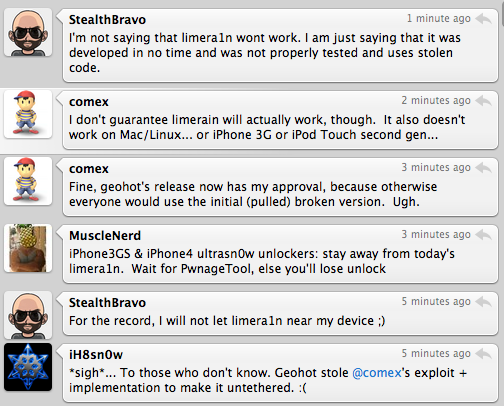The width and height of the screenshot is (504, 406).
Task: Open the '1 minute ago' timestamp
Action: pos(439,18)
